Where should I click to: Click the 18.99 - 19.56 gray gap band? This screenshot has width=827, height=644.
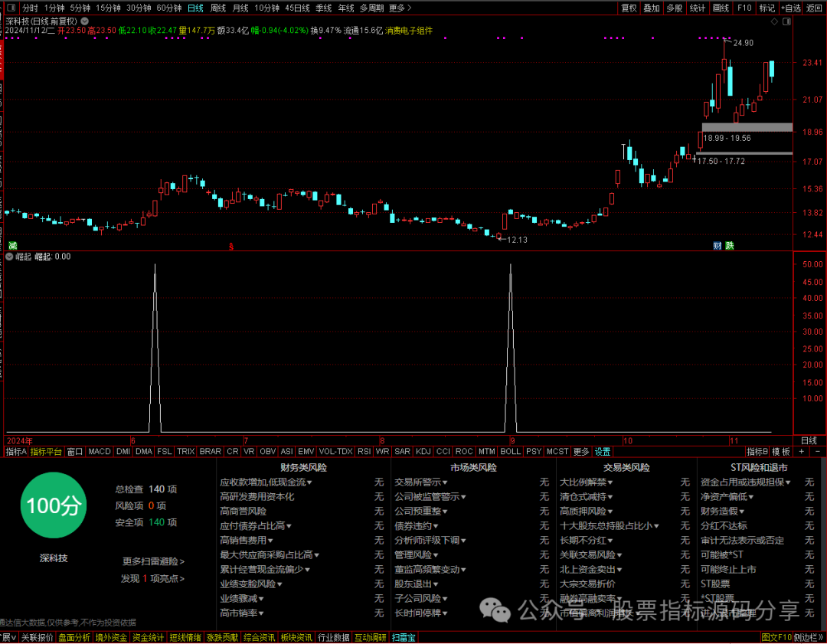(747, 127)
